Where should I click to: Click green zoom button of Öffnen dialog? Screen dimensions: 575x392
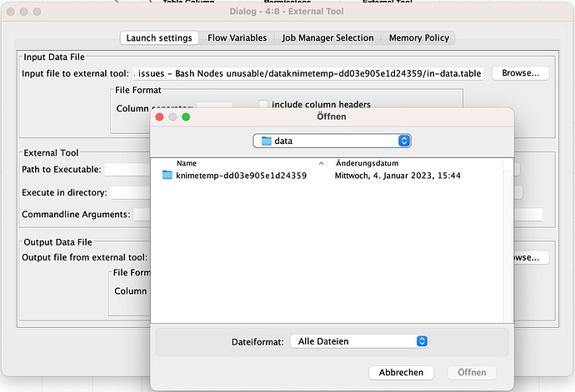click(x=186, y=117)
